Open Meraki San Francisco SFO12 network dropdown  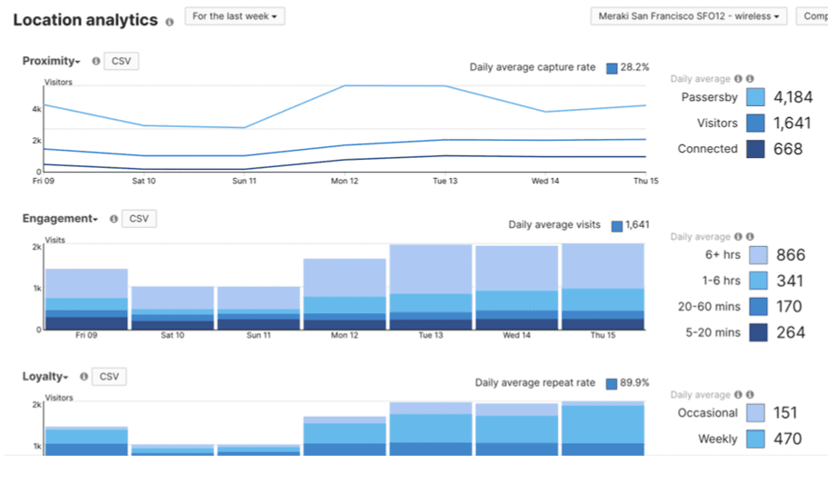689,16
